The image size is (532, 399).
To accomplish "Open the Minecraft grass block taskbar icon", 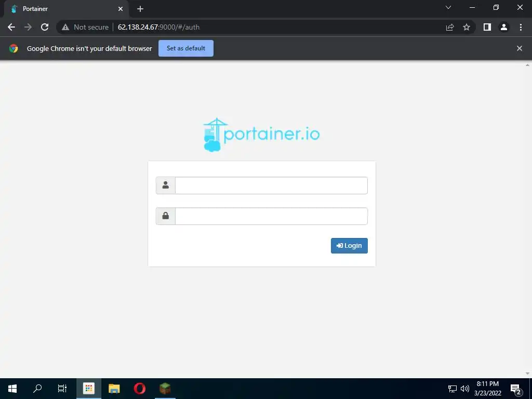I will (x=165, y=389).
